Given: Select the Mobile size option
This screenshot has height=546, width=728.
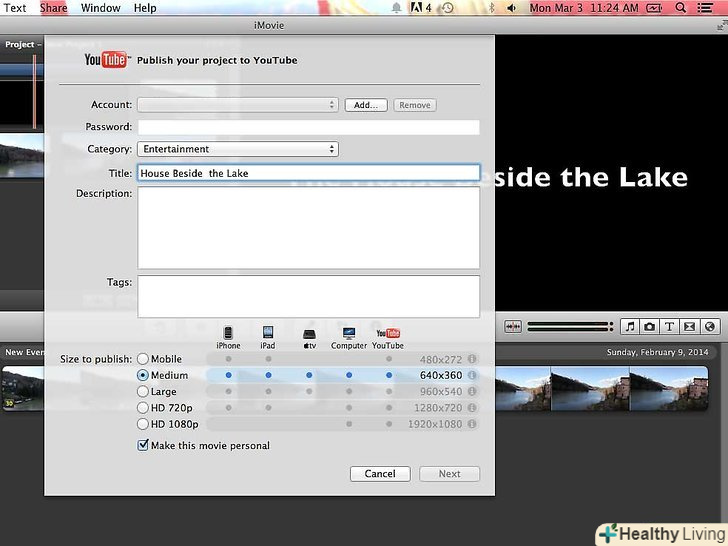Looking at the screenshot, I should click(143, 360).
